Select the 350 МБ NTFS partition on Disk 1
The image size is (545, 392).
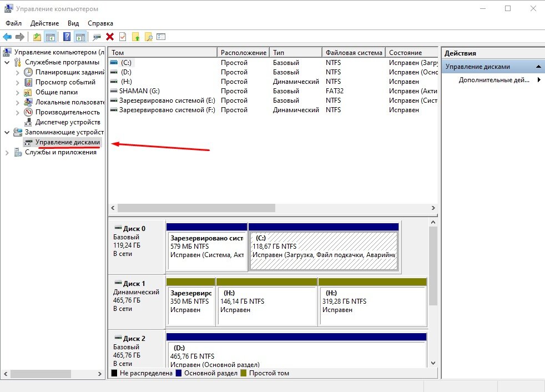pos(190,302)
